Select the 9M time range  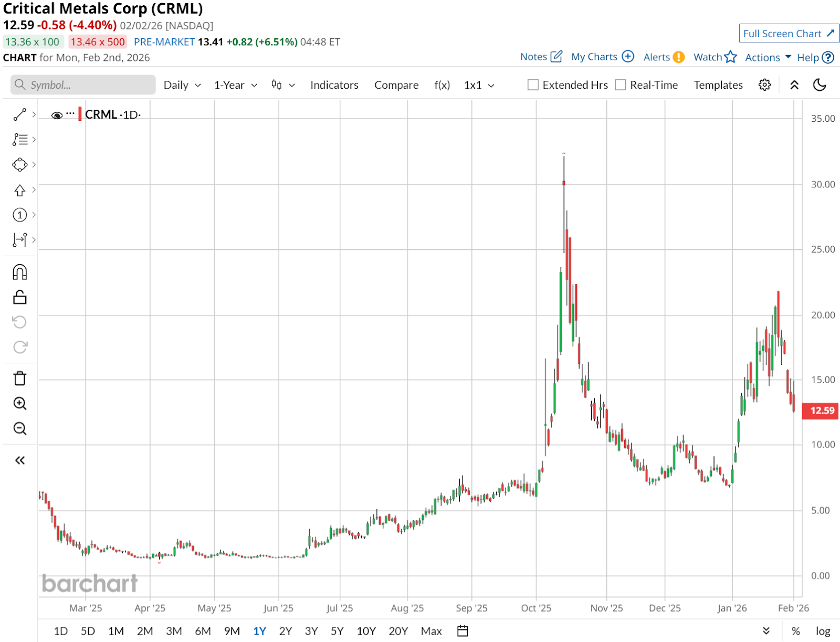(x=232, y=631)
